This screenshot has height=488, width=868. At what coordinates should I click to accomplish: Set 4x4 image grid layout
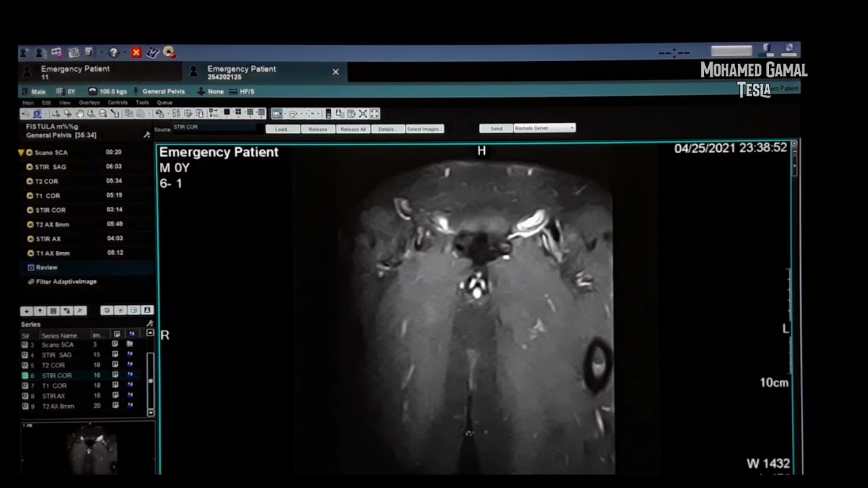(x=261, y=113)
